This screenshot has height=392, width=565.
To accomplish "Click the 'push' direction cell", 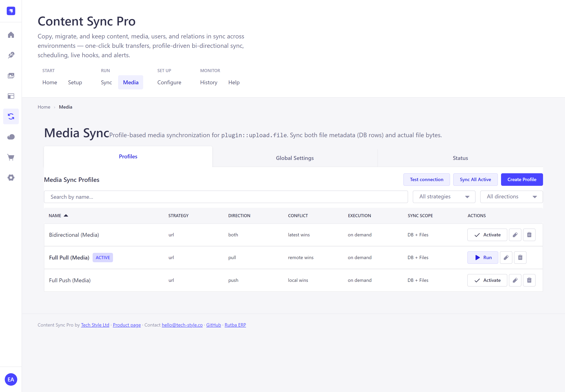I will 233,280.
